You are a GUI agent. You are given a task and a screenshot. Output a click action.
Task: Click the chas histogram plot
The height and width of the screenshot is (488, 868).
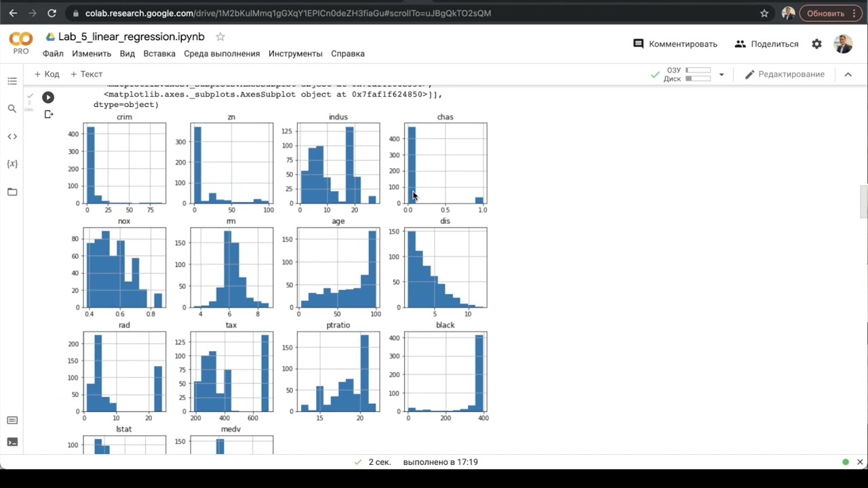click(446, 163)
